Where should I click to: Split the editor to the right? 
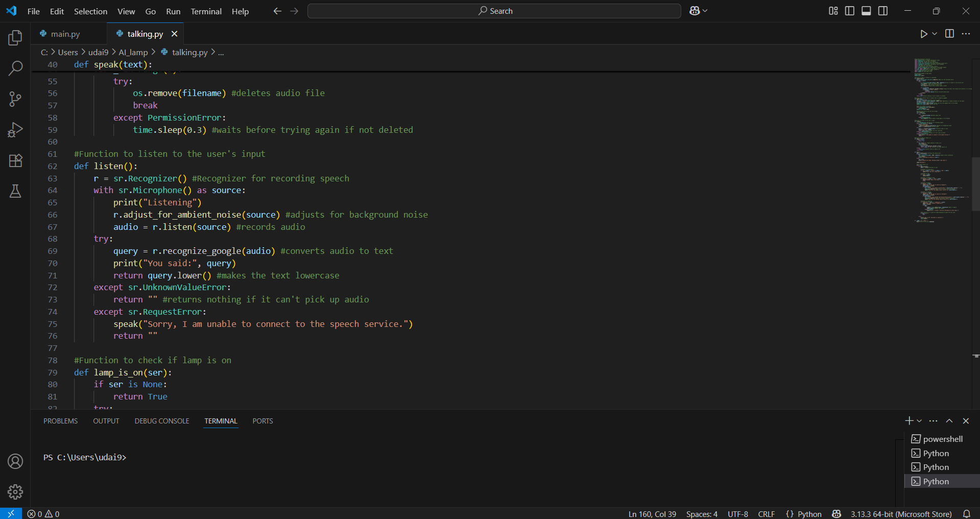(949, 34)
